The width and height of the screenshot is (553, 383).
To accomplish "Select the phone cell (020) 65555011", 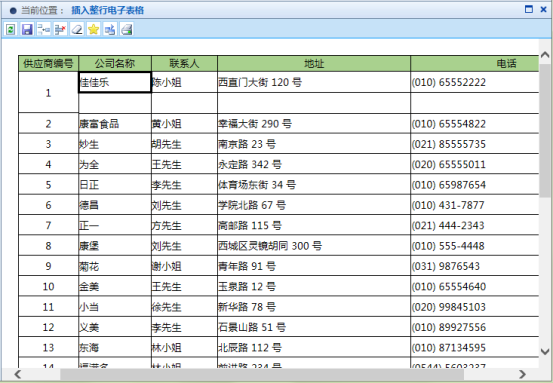I will 475,164.
